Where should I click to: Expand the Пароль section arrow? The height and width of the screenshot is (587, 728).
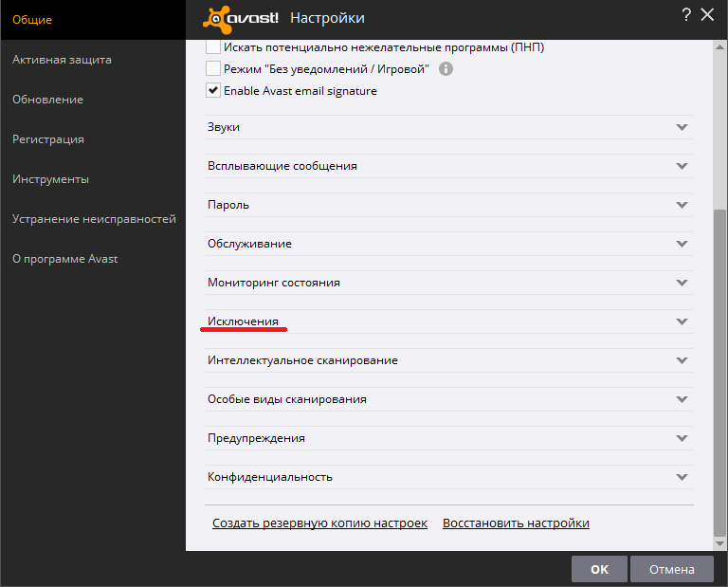click(x=682, y=205)
